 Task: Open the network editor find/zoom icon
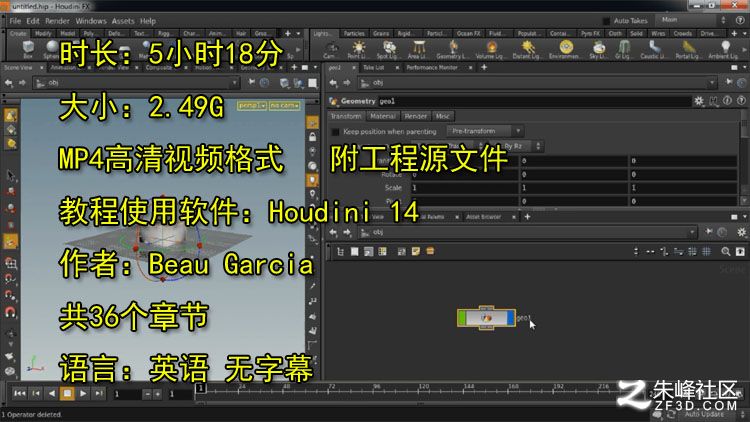(726, 251)
